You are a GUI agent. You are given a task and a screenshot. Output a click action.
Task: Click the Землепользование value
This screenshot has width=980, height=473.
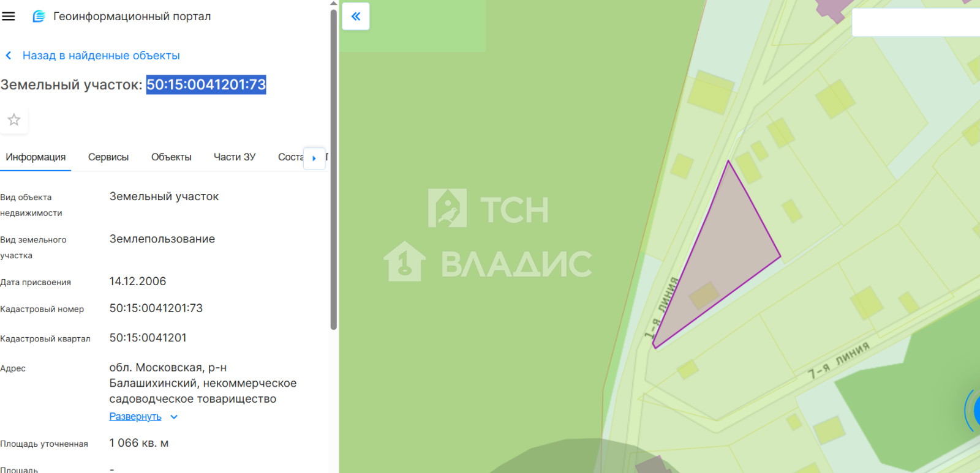pos(162,239)
